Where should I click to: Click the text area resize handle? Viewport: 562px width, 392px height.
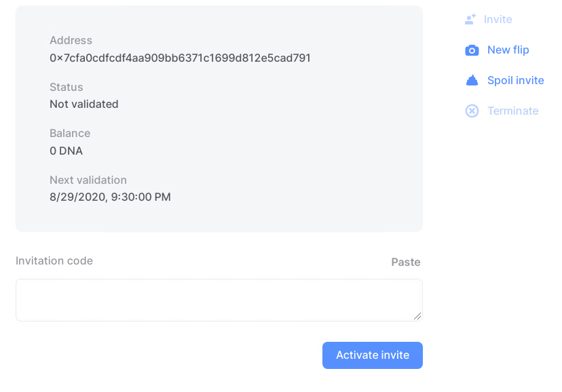(417, 316)
